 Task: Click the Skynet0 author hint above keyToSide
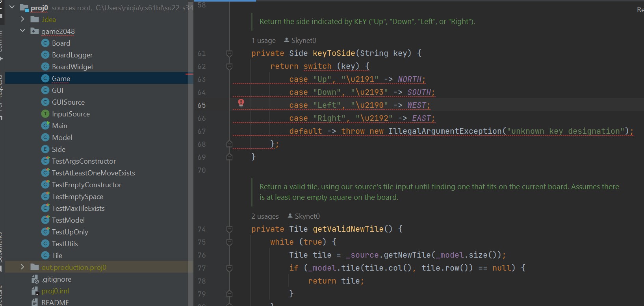[x=303, y=41]
